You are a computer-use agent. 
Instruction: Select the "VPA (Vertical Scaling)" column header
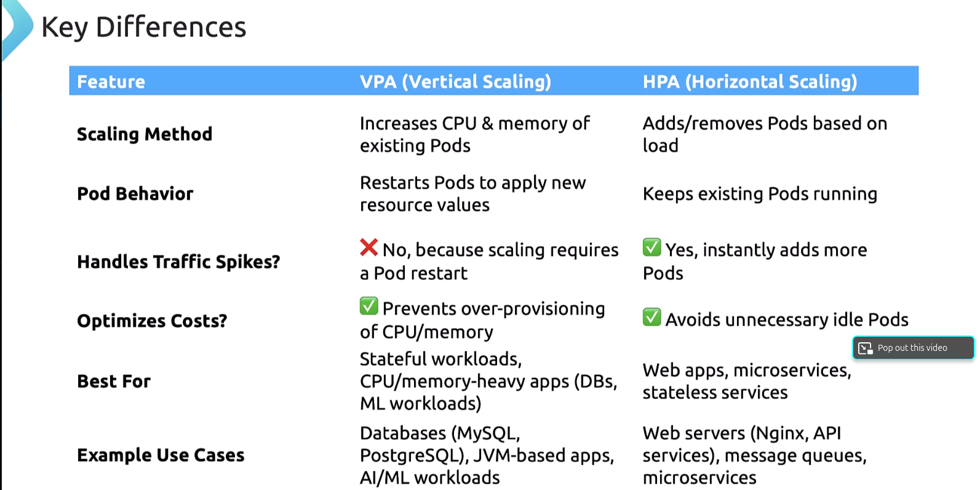click(455, 82)
